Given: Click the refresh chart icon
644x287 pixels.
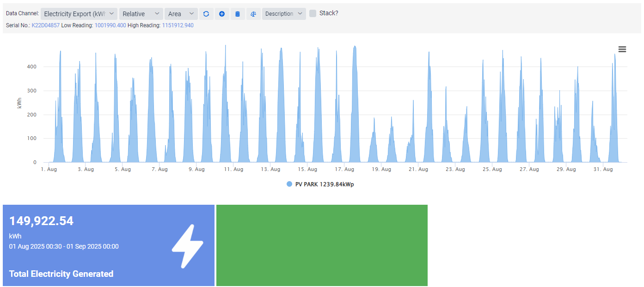Looking at the screenshot, I should pos(206,14).
